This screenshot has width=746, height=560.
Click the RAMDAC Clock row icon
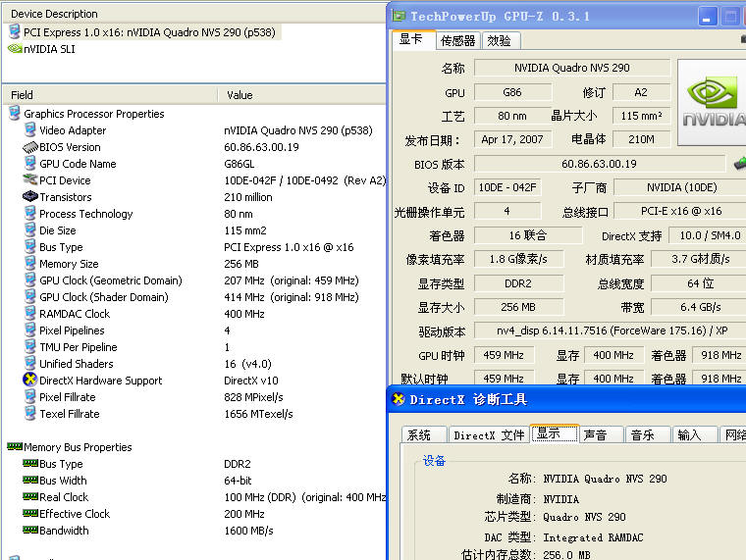[x=30, y=313]
